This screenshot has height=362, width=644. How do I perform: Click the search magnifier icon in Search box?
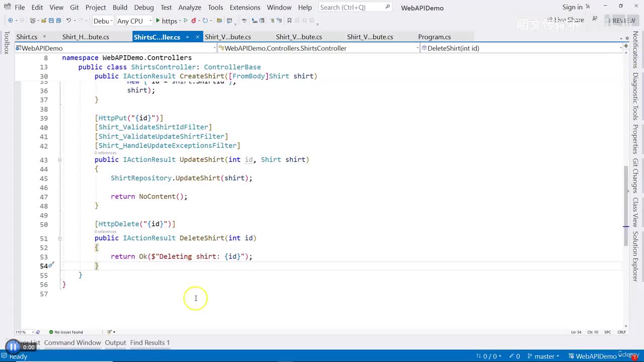point(387,7)
